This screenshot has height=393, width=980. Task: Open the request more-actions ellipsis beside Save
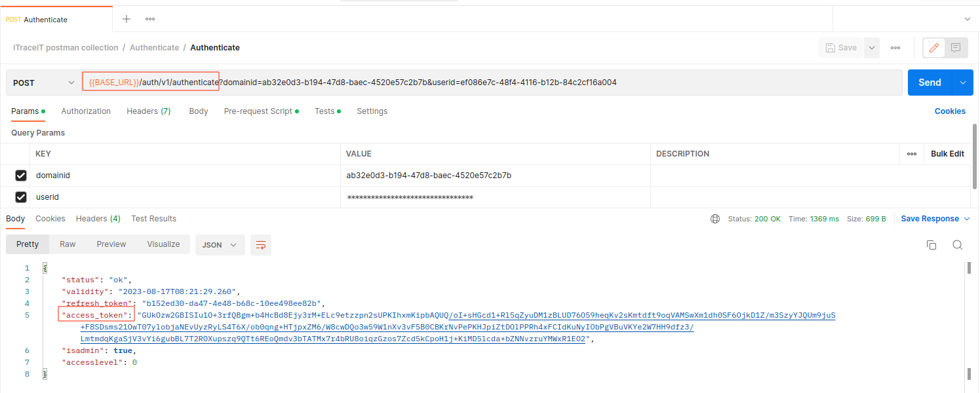895,48
